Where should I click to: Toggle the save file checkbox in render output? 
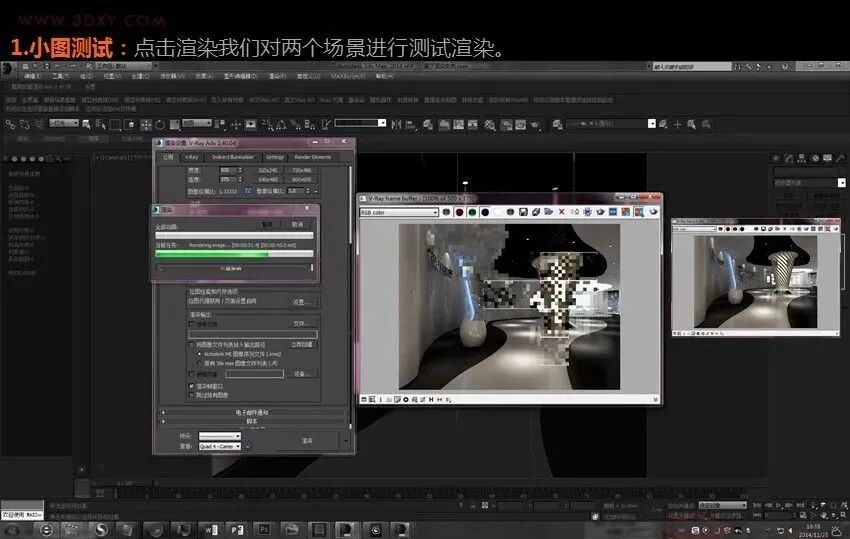[x=191, y=324]
